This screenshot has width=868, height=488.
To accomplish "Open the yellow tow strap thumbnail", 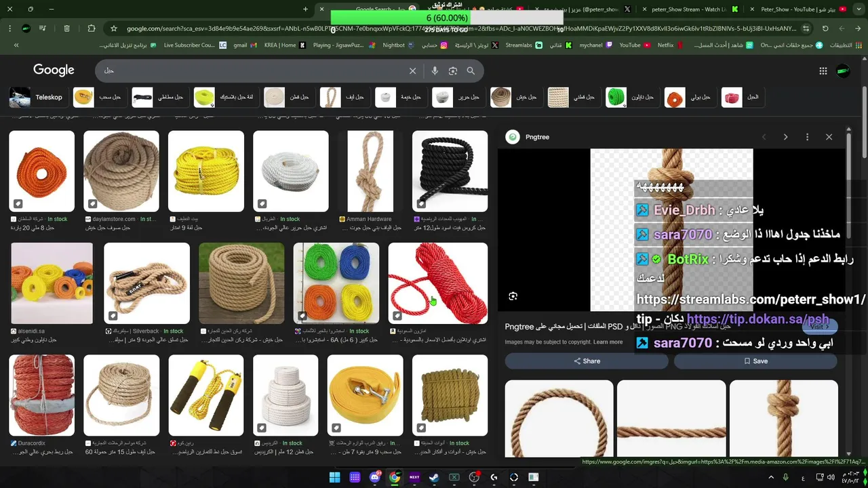I will click(365, 395).
